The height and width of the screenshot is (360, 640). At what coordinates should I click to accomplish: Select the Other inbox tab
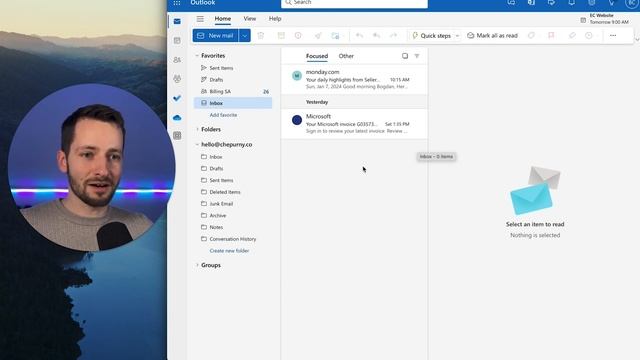tap(346, 56)
